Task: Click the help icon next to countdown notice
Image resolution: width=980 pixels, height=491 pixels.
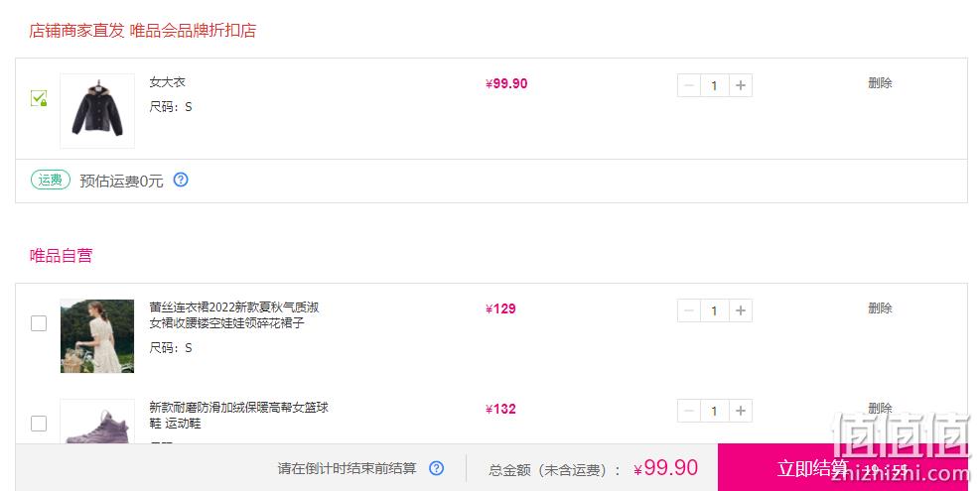Action: pyautogui.click(x=437, y=468)
